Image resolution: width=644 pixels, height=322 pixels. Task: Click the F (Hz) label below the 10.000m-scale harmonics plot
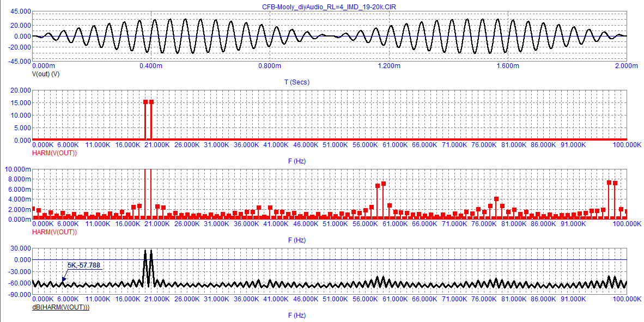(x=297, y=240)
